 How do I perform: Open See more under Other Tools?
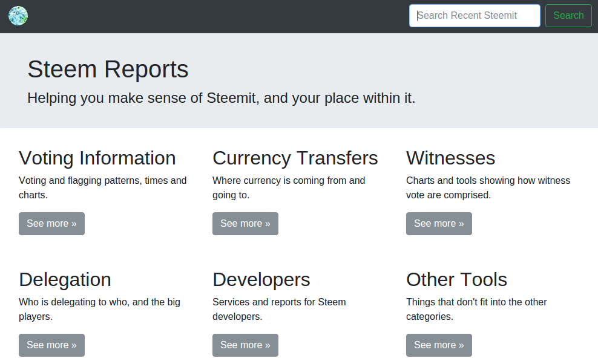(x=439, y=345)
